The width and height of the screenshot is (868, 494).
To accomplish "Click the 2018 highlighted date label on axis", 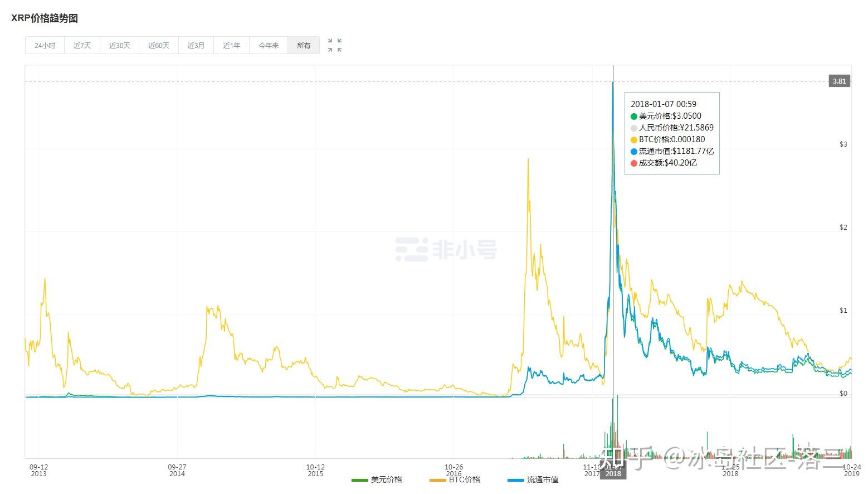I will pos(613,473).
